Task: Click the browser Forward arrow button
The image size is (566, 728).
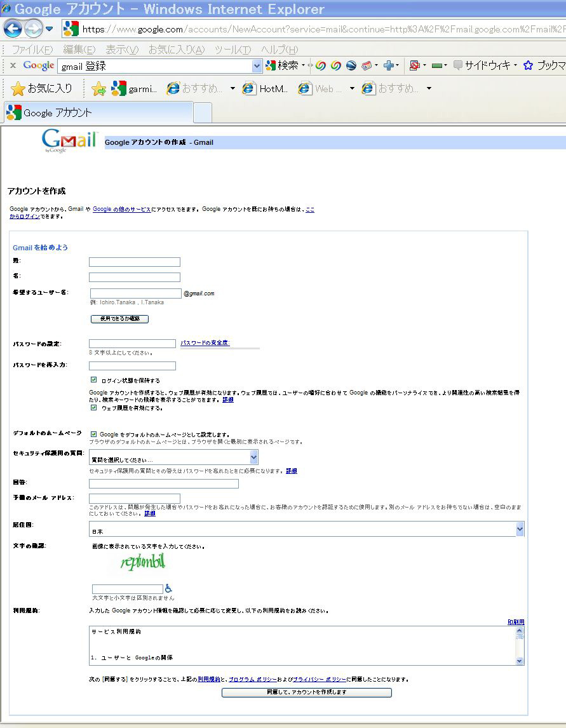Action: coord(33,29)
